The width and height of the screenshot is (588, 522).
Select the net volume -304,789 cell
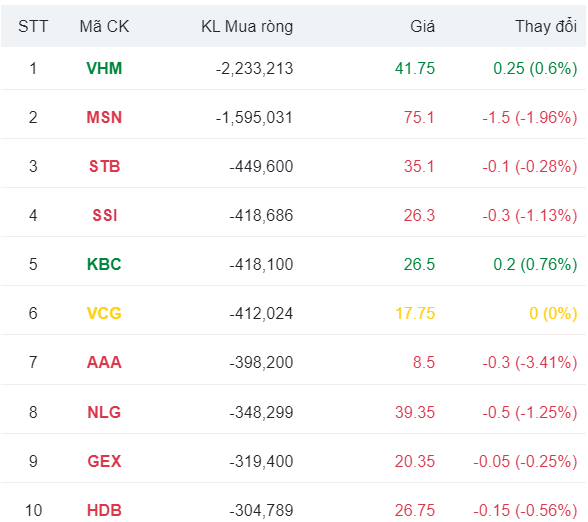[x=261, y=511]
